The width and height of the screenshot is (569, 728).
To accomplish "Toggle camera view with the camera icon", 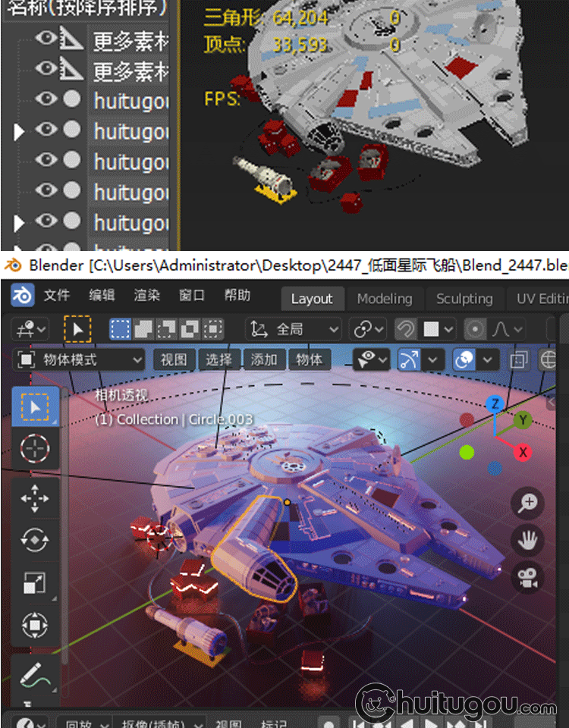I will (528, 578).
